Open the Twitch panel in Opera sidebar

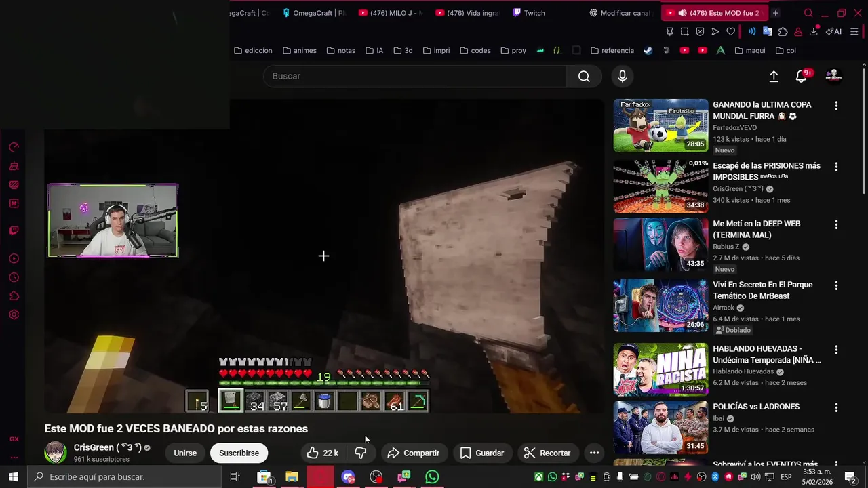(x=14, y=230)
